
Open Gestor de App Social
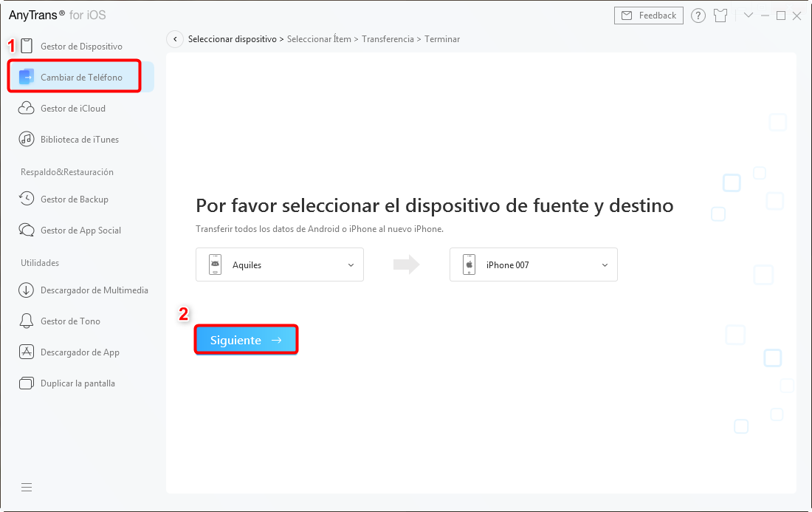pyautogui.click(x=81, y=230)
